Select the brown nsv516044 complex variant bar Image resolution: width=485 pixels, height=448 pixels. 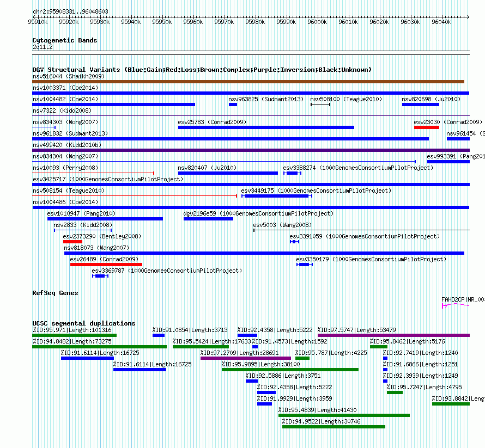(x=248, y=82)
